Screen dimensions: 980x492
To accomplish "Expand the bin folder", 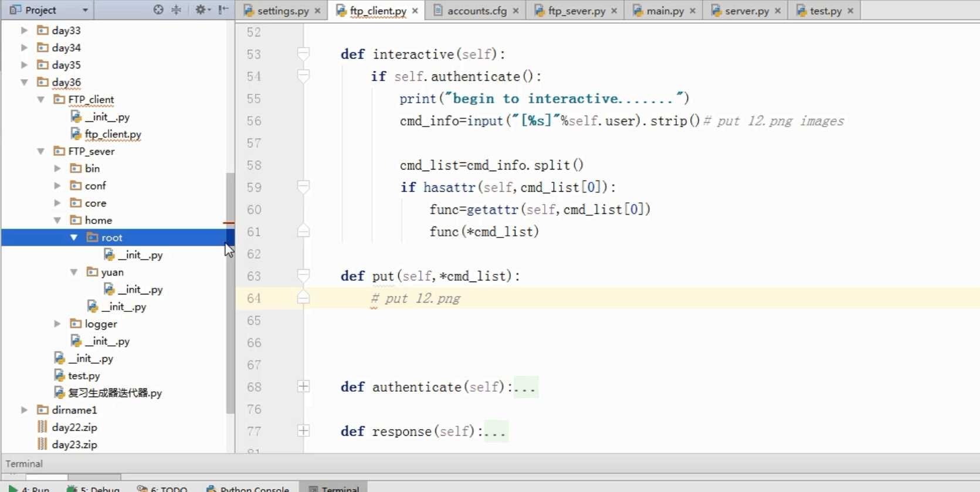I will pyautogui.click(x=57, y=168).
